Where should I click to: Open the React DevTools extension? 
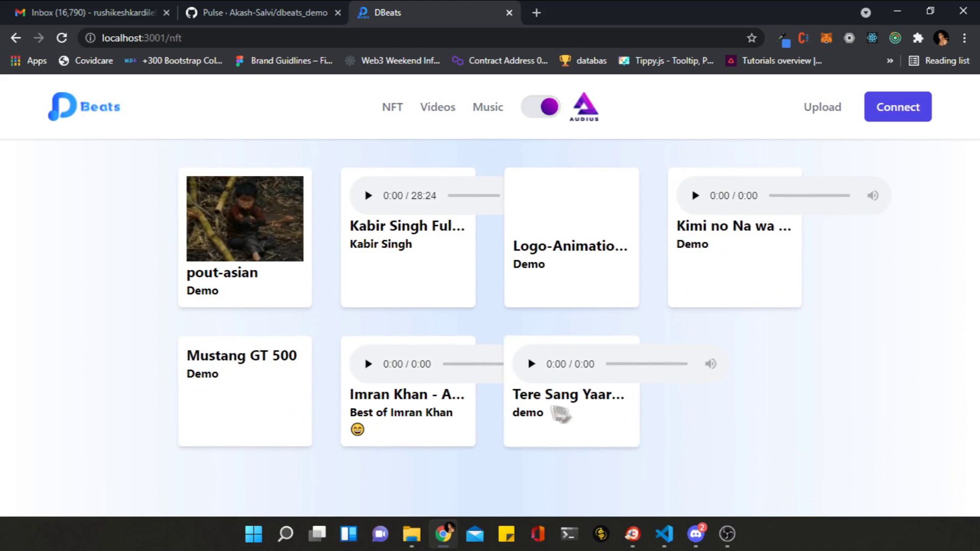tap(872, 38)
